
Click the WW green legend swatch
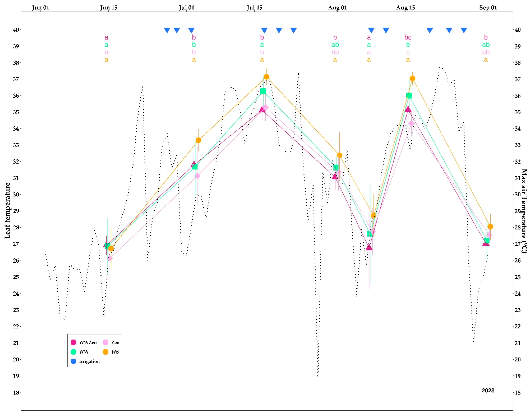point(73,352)
